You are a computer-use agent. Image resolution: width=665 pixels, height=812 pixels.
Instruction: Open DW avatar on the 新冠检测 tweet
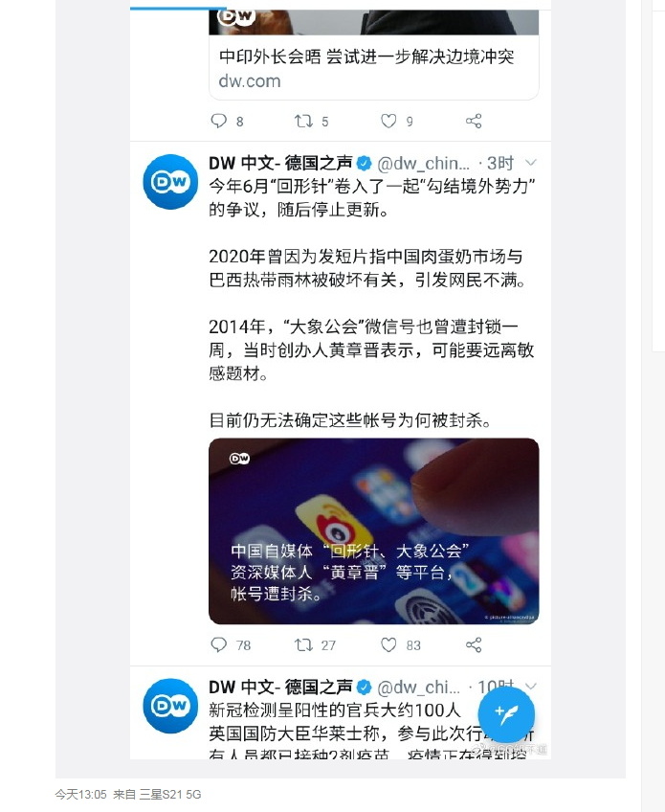tap(170, 706)
